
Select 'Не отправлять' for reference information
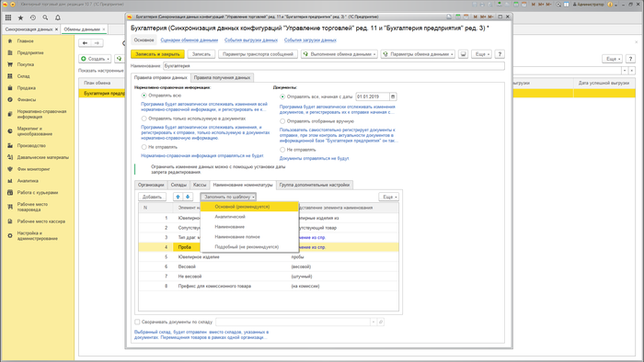pyautogui.click(x=144, y=147)
